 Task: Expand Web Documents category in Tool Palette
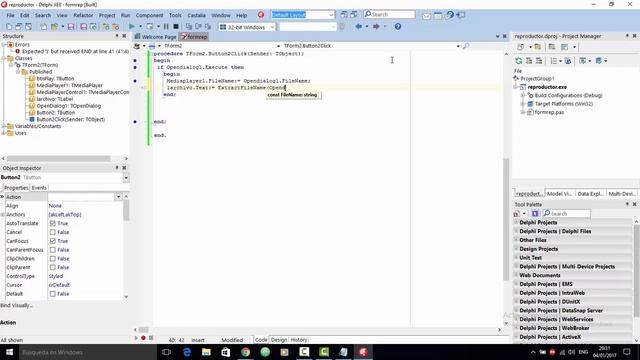click(516, 275)
